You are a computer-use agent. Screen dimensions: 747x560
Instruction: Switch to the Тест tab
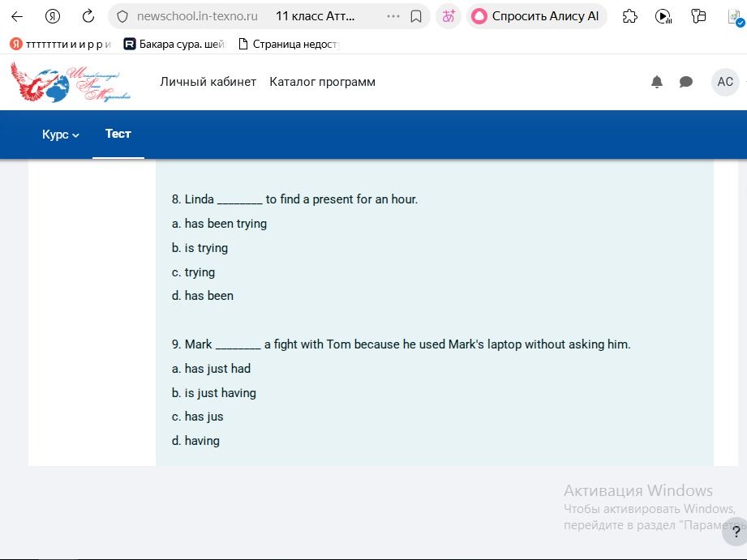tap(118, 134)
